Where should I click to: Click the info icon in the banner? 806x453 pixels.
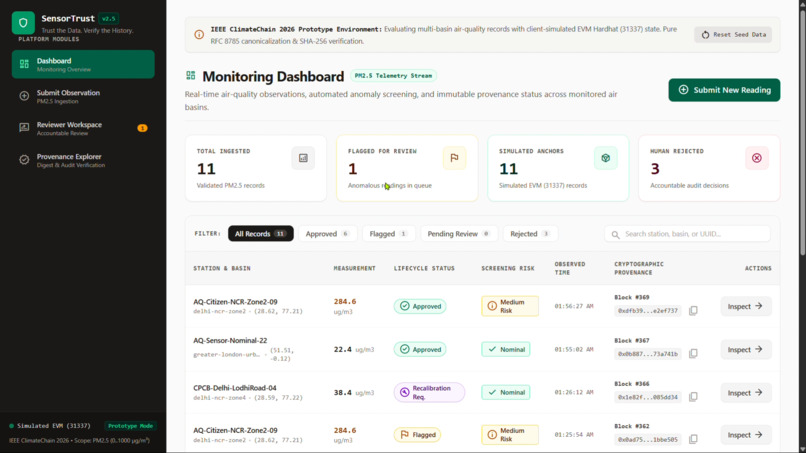[x=199, y=34]
